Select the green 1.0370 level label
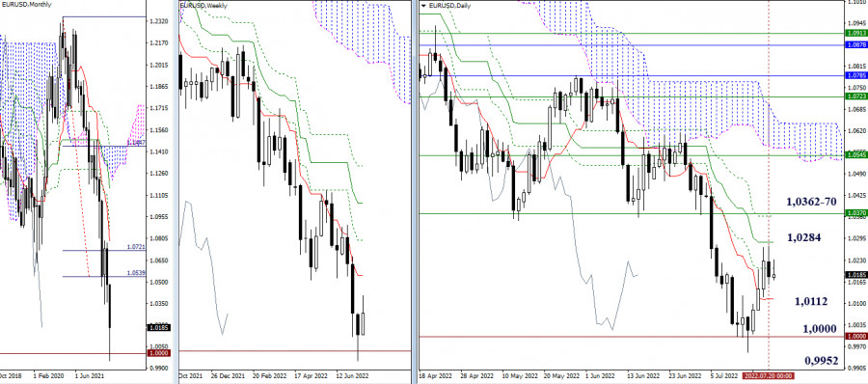The image size is (868, 384). (x=856, y=213)
